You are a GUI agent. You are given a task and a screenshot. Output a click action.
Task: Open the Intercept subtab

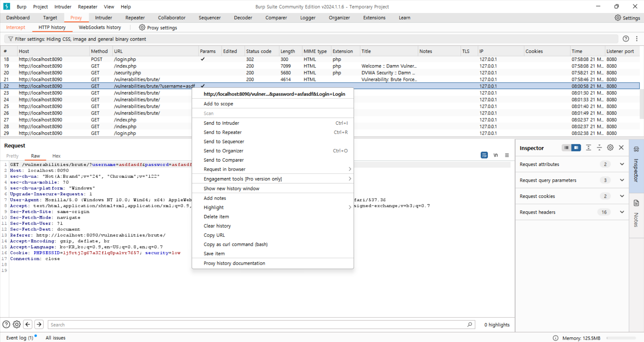[x=16, y=28]
